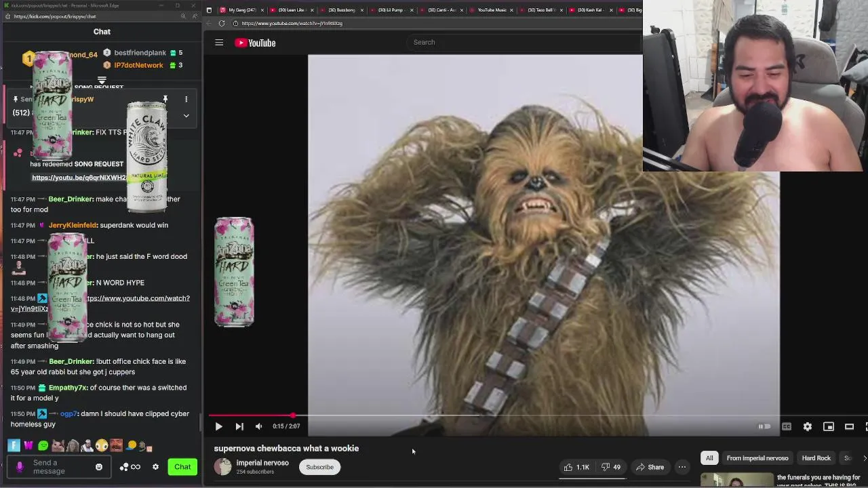Expand the gift leaderboard arrow
This screenshot has height=488, width=868.
102,81
